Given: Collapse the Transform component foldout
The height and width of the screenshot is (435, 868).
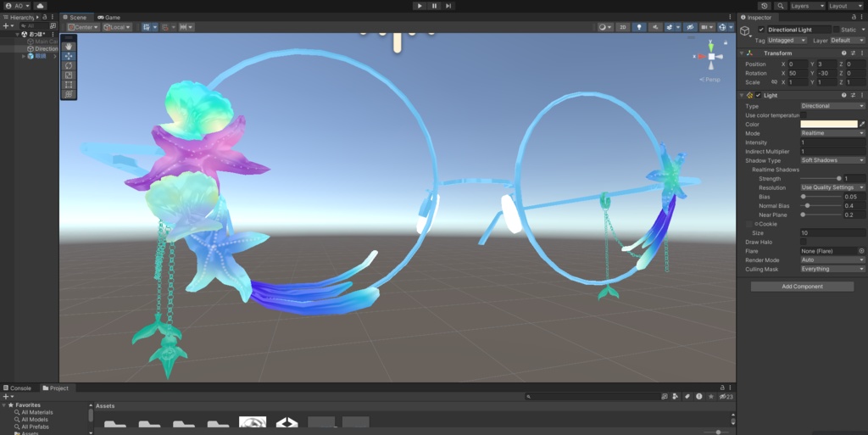Looking at the screenshot, I should pos(742,53).
